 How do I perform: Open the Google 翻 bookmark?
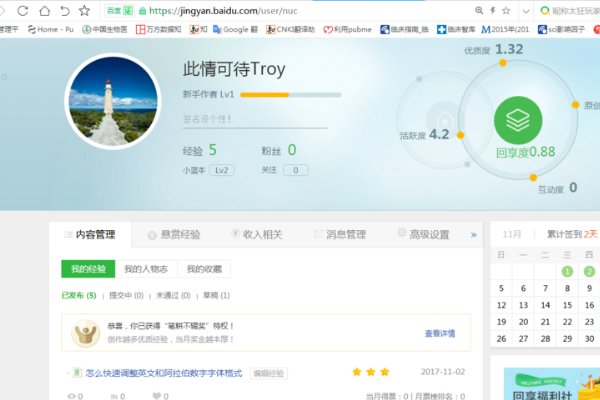point(235,29)
